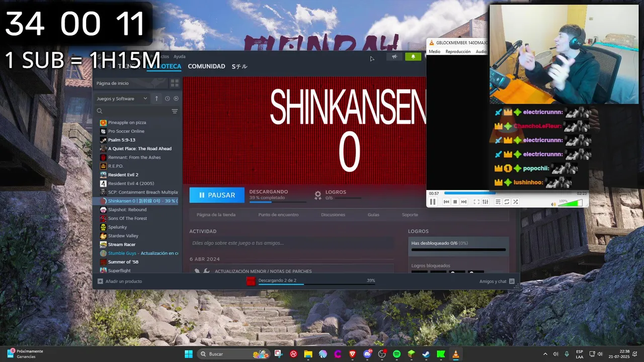The height and width of the screenshot is (362, 644).
Task: Open the Steam profile tab Sチル
Action: pyautogui.click(x=239, y=66)
